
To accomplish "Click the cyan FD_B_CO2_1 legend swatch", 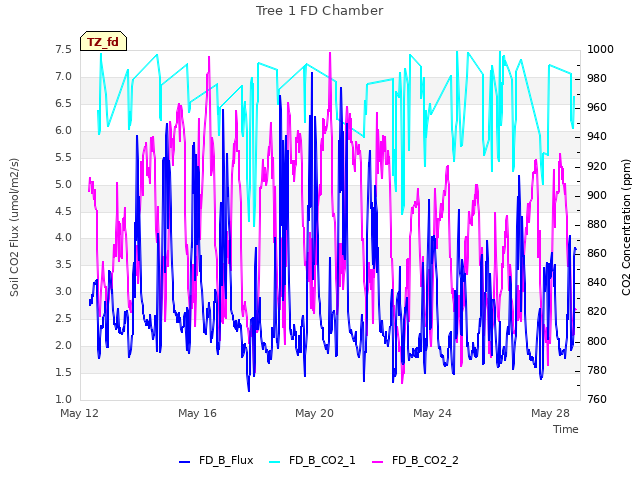I will point(275,462).
